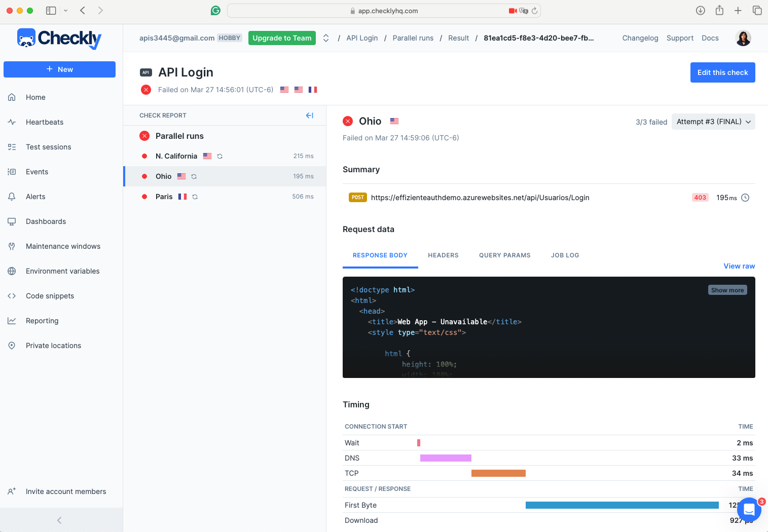The width and height of the screenshot is (768, 532).
Task: Go to Test sessions
Action: pos(48,147)
